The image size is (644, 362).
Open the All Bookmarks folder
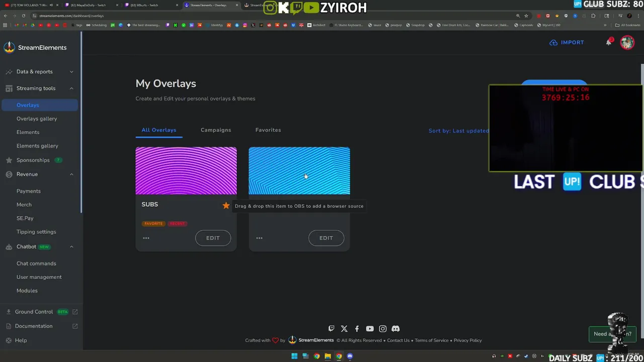(628, 25)
